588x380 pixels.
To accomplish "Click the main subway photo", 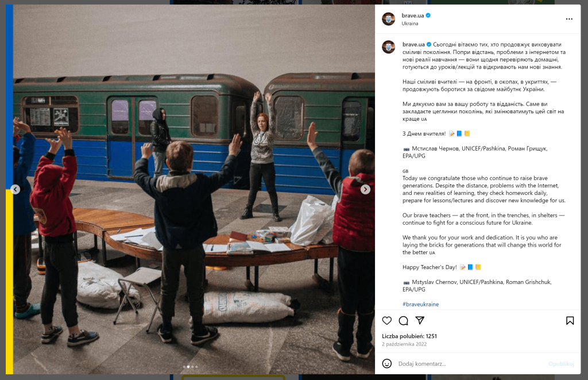I will coord(194,189).
